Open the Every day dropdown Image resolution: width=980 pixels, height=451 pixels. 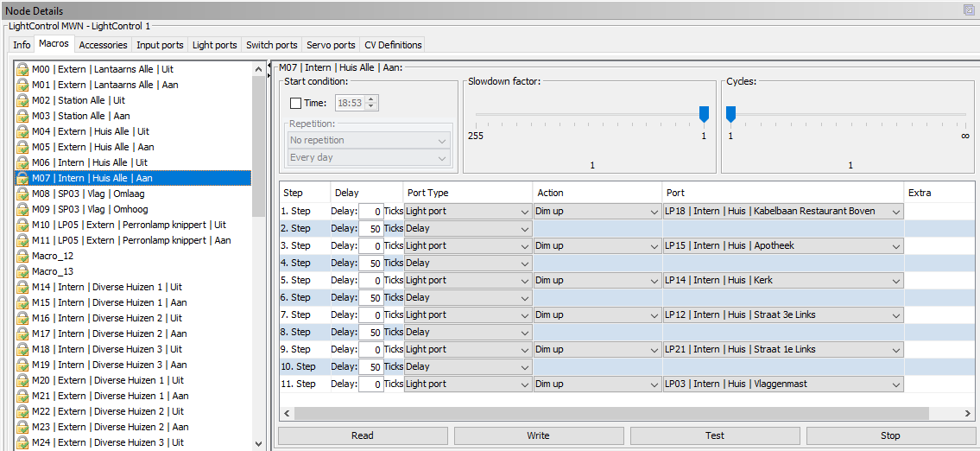pos(369,157)
